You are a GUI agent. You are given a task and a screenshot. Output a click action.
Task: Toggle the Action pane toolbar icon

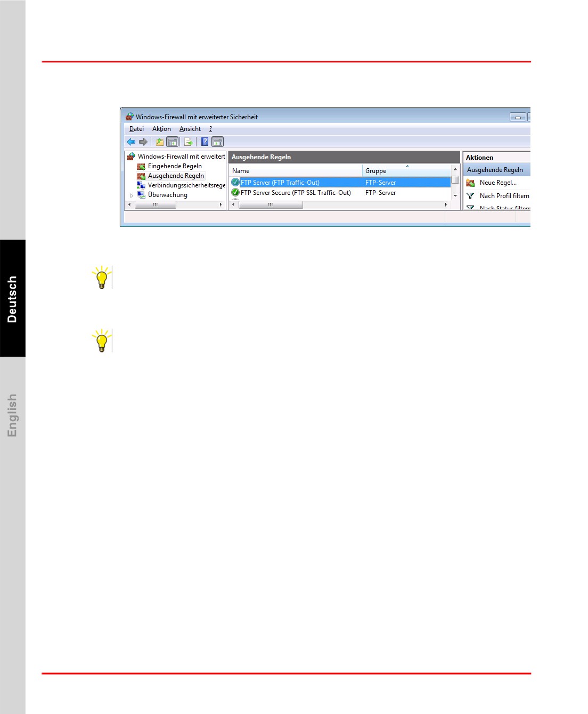click(217, 142)
